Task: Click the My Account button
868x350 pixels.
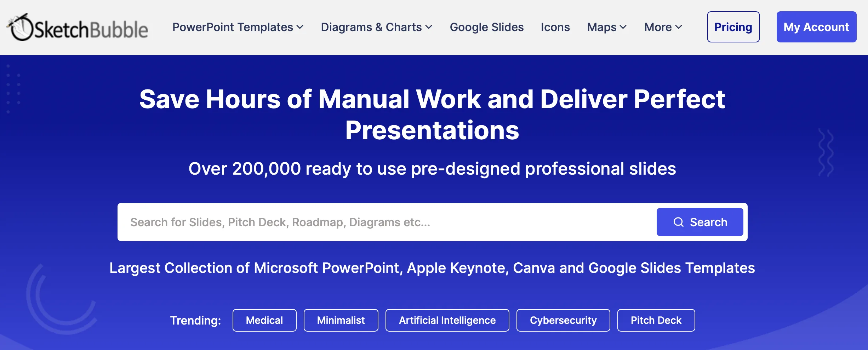Action: [816, 27]
